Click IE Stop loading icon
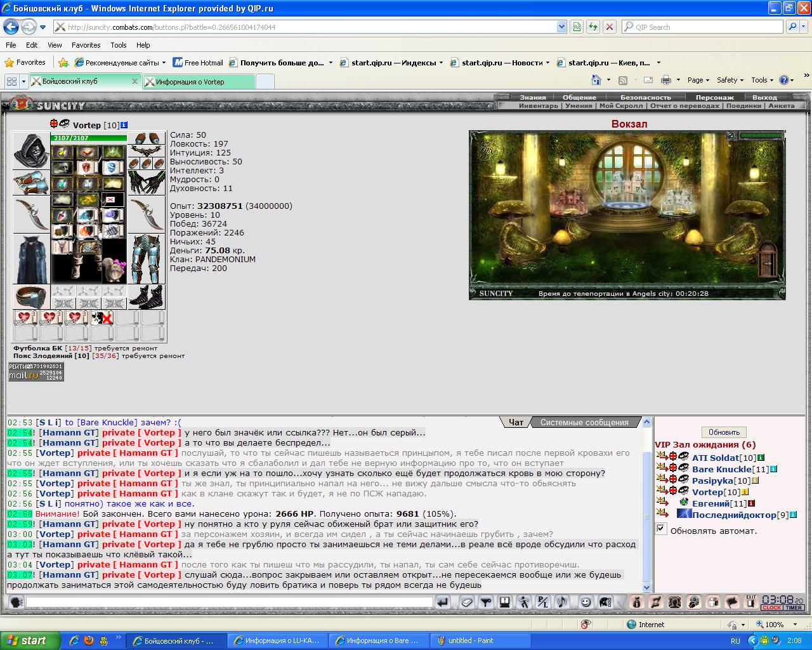 point(609,27)
